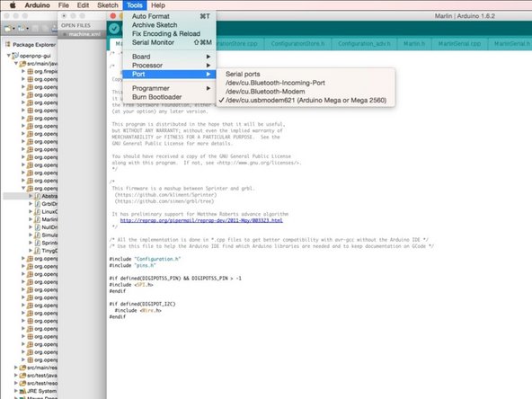
Task: Switch to the Configuration_adv.h tab
Action: click(364, 44)
